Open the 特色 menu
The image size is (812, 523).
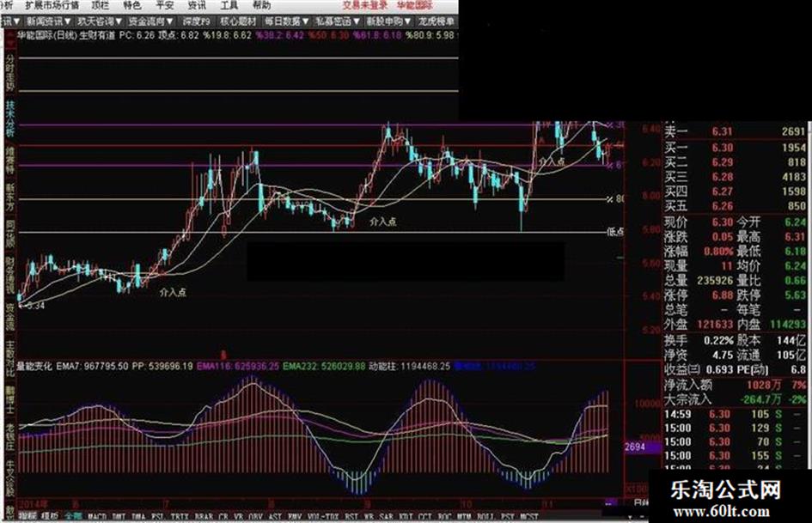132,5
